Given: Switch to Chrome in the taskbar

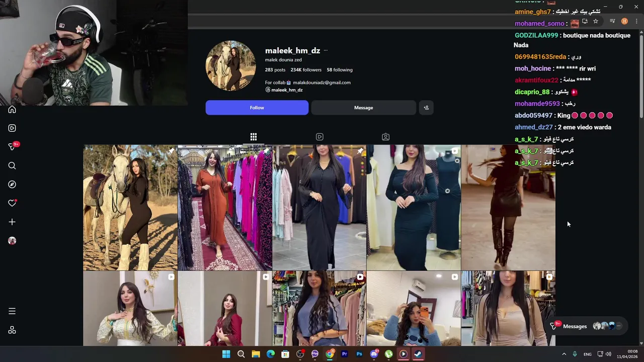Looking at the screenshot, I should coord(330,354).
